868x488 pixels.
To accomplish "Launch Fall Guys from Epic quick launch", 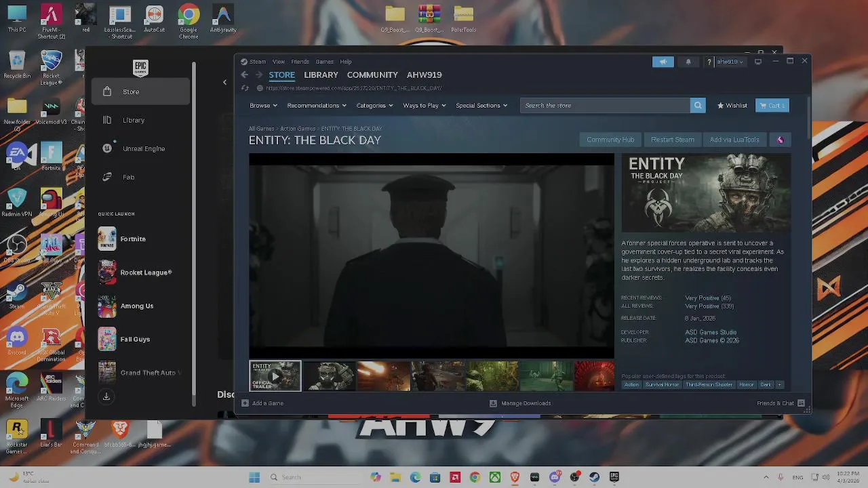I will tap(124, 340).
